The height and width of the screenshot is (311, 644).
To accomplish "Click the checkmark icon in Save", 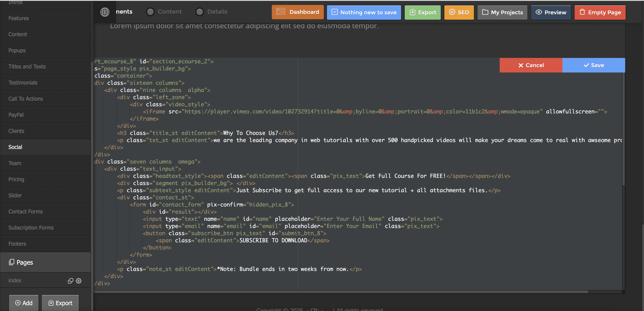I will coord(586,65).
